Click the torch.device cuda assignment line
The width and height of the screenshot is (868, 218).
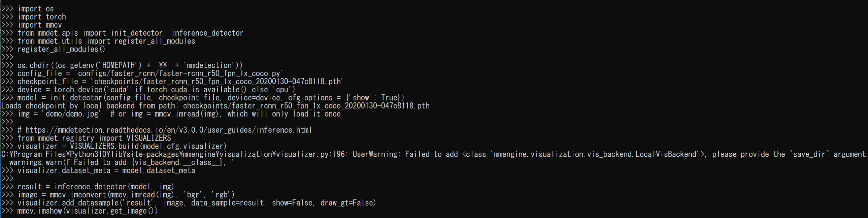[156, 90]
